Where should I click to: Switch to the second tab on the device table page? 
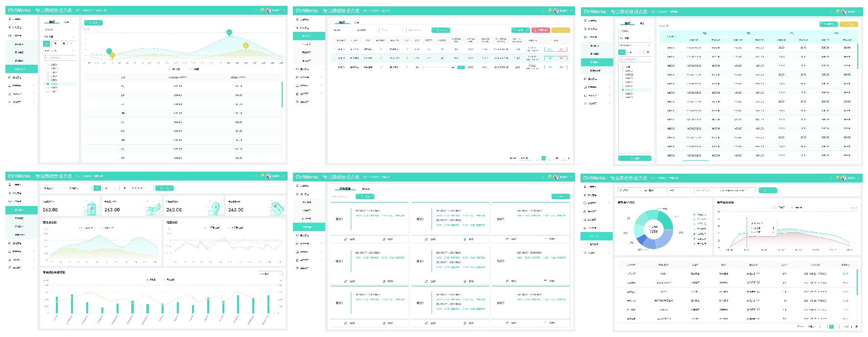coord(357,22)
